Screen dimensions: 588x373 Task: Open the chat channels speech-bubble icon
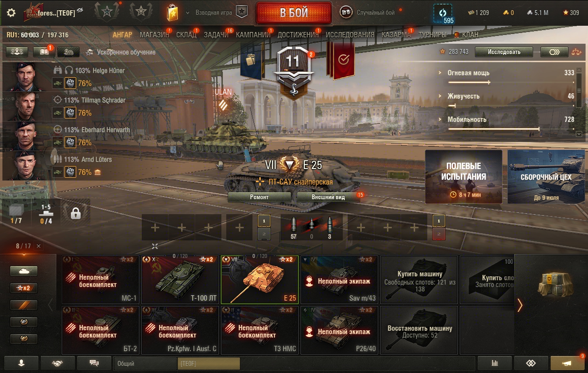tap(94, 363)
